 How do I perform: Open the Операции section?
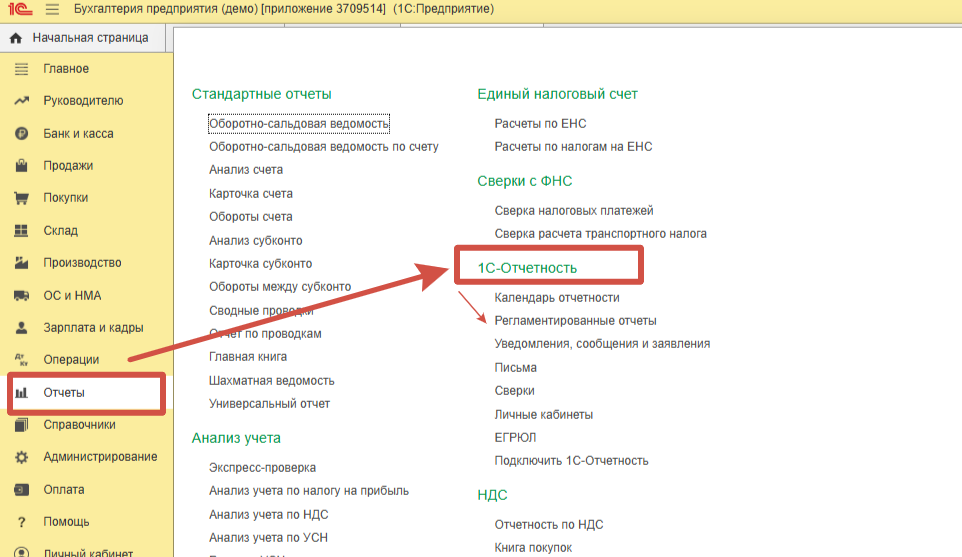pos(71,359)
